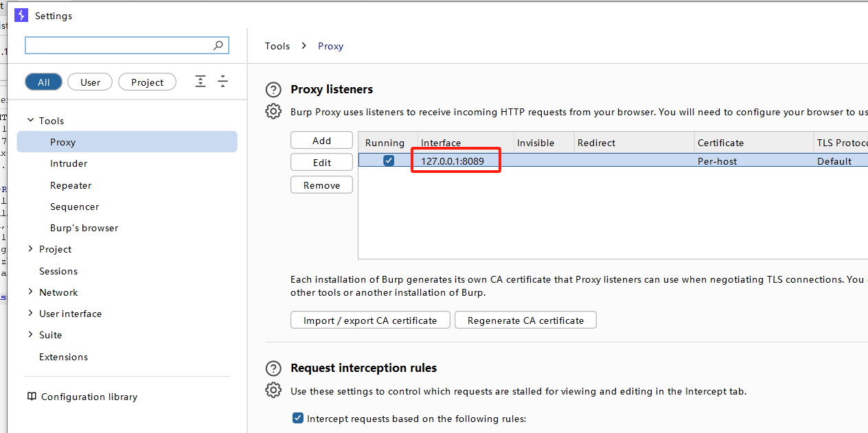
Task: Open Burp's browser settings
Action: tap(84, 228)
